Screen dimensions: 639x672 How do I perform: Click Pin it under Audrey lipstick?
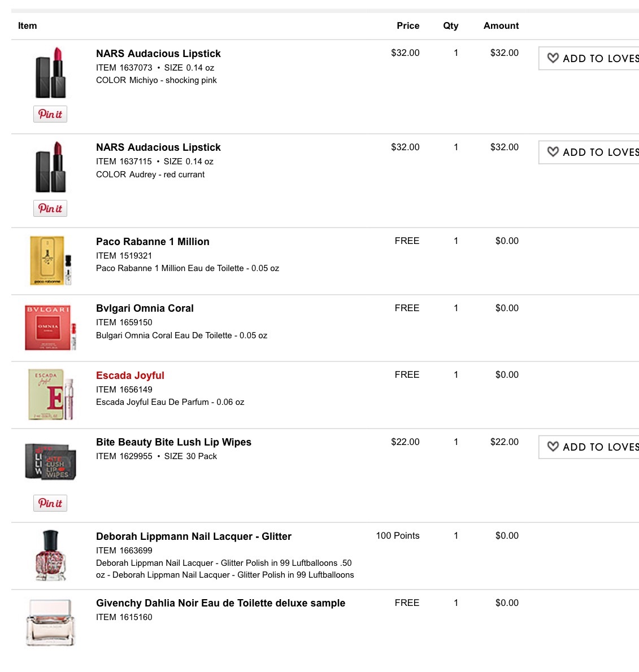tap(50, 208)
